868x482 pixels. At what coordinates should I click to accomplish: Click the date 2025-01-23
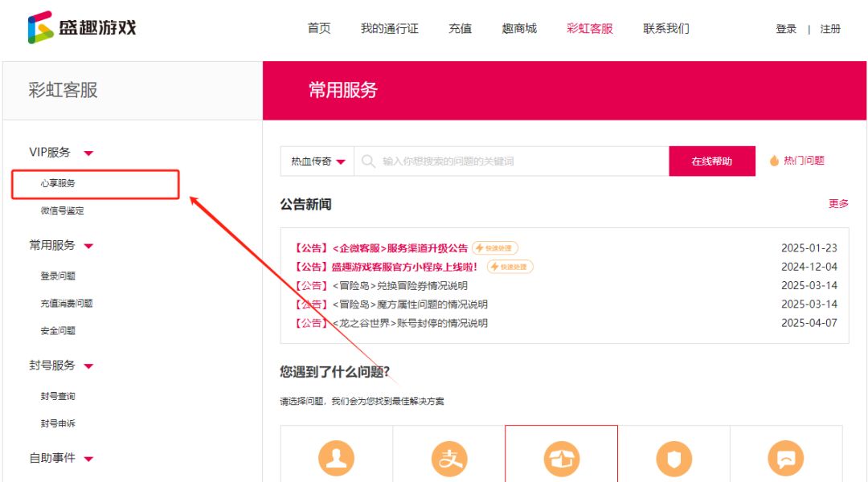pos(809,248)
